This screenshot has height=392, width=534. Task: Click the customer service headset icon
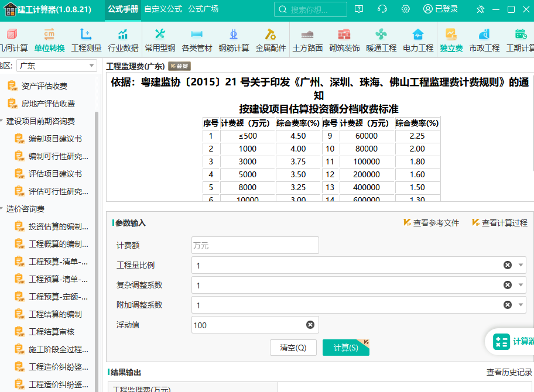coord(382,9)
